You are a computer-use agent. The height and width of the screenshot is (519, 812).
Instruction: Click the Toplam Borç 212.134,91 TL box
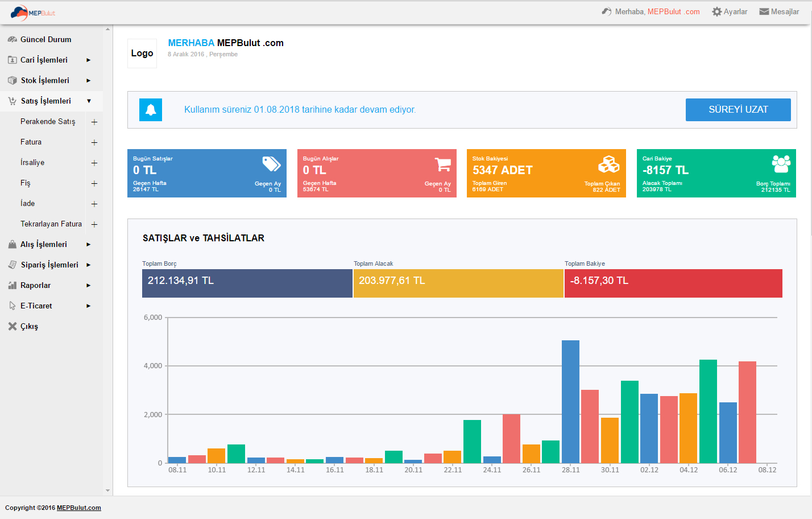(247, 283)
